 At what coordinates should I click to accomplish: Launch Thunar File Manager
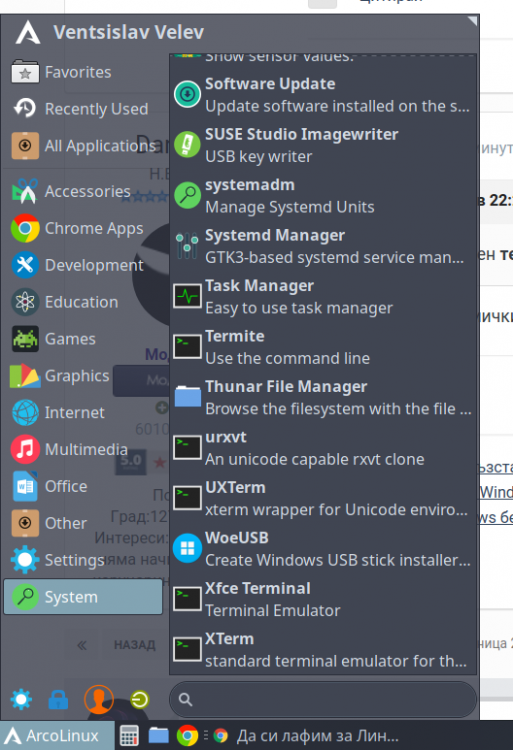[x=323, y=397]
